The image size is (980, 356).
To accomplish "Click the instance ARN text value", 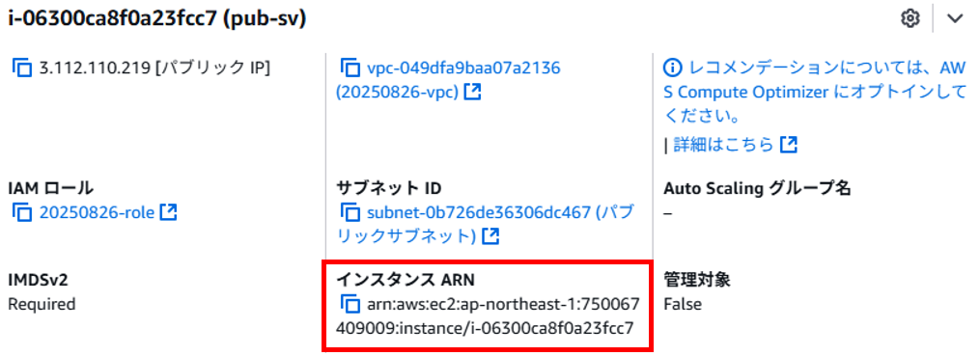I will 488,316.
